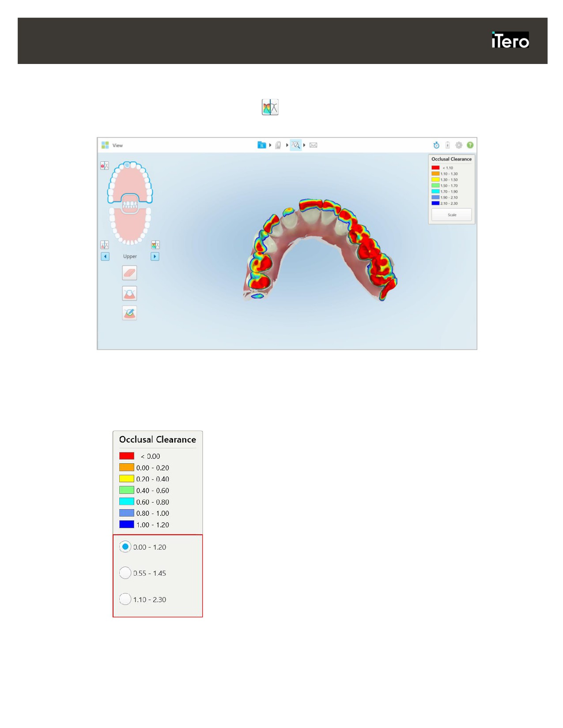Click the red under 1.10 color swatch
The width and height of the screenshot is (563, 728).
tap(435, 168)
